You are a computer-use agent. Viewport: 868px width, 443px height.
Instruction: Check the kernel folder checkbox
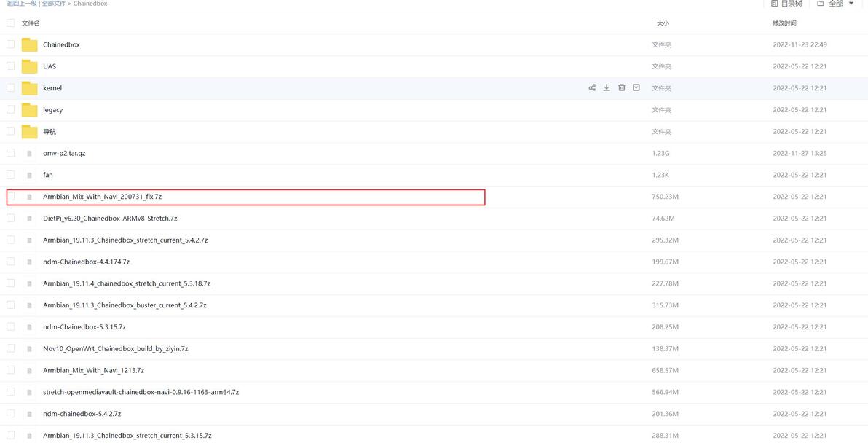(x=10, y=87)
